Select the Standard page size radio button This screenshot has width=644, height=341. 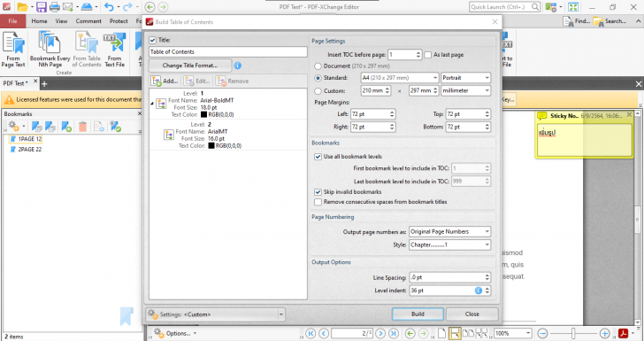318,78
